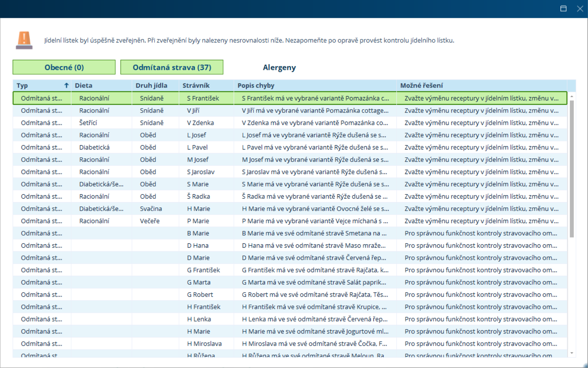Screen dimensions: 588x368
Task: Click description 'B Marie má ve své odmítané stravě Smetana'
Action: click(x=315, y=233)
